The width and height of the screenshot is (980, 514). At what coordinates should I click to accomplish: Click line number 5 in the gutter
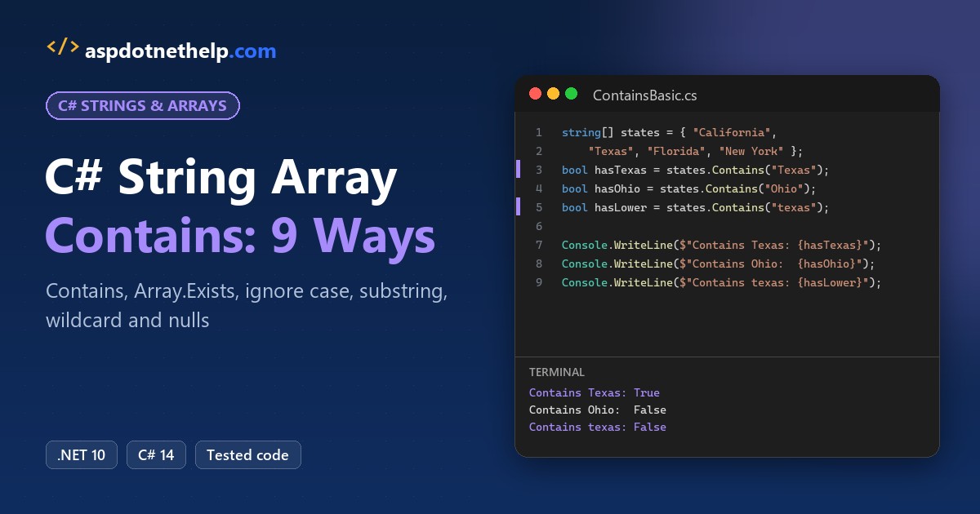538,207
